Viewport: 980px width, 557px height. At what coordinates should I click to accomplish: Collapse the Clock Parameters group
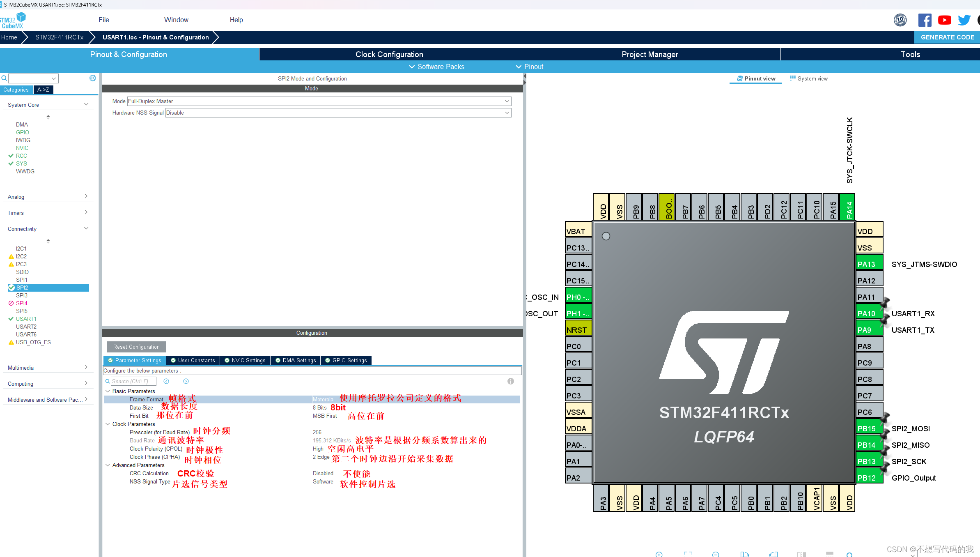pos(108,424)
